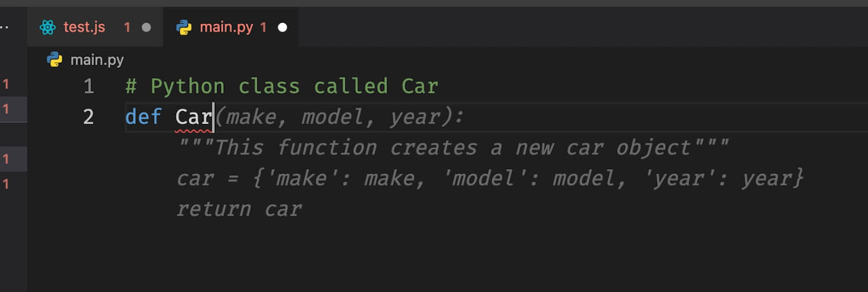Open the main.py breadcrumb item

(97, 60)
